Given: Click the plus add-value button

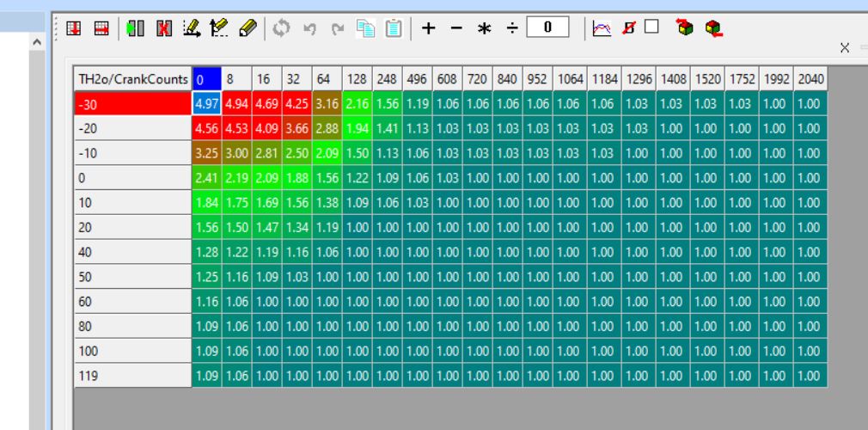Looking at the screenshot, I should pyautogui.click(x=428, y=28).
